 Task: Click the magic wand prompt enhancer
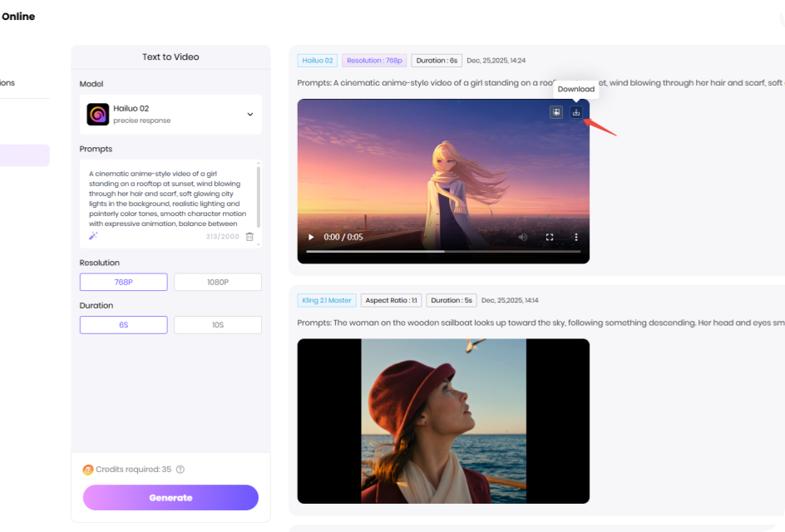[94, 236]
